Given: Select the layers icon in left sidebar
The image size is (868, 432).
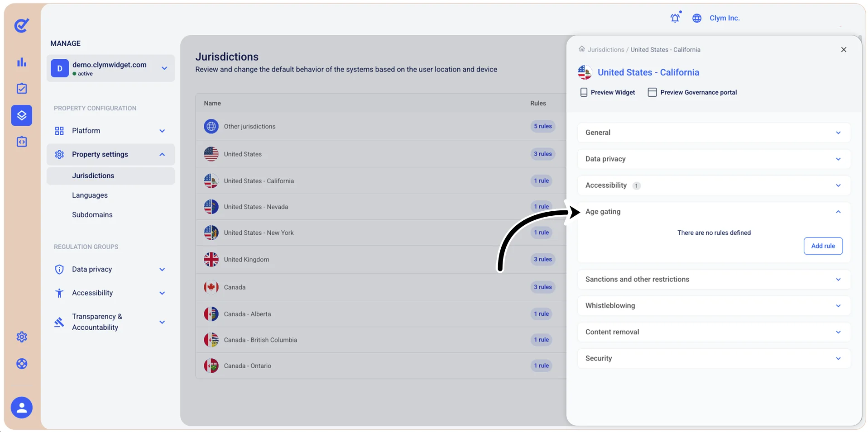Looking at the screenshot, I should click(22, 115).
